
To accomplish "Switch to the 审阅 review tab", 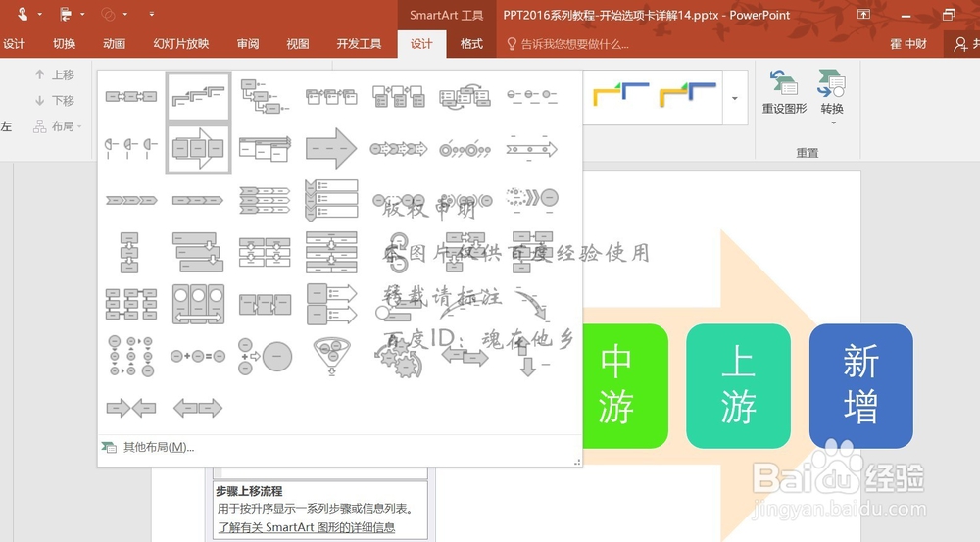I will 248,44.
